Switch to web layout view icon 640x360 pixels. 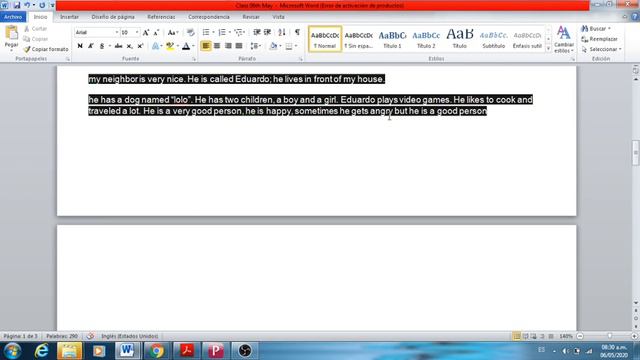click(x=533, y=336)
